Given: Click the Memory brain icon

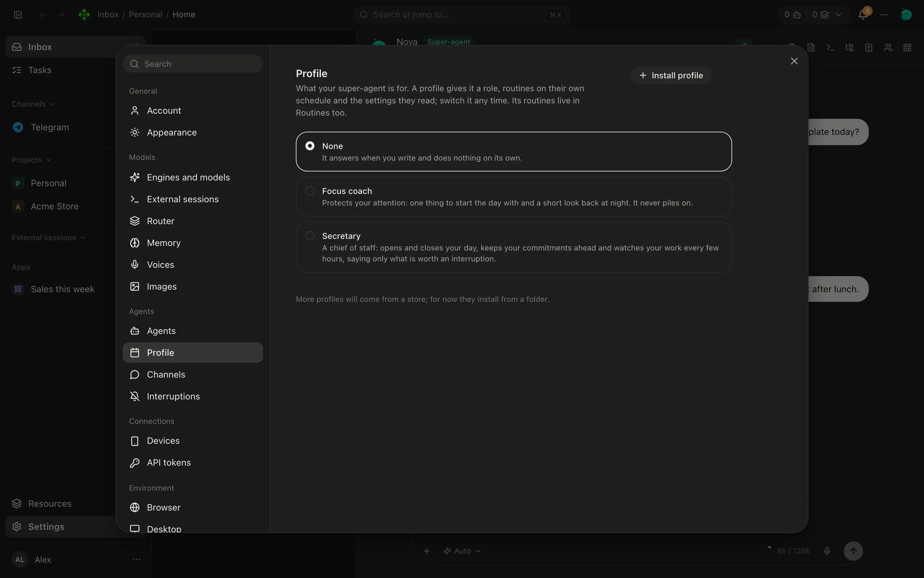Looking at the screenshot, I should [x=135, y=243].
